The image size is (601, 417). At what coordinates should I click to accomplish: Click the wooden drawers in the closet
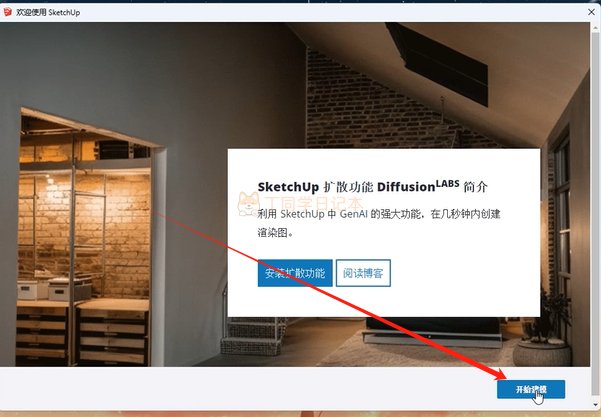[81, 335]
